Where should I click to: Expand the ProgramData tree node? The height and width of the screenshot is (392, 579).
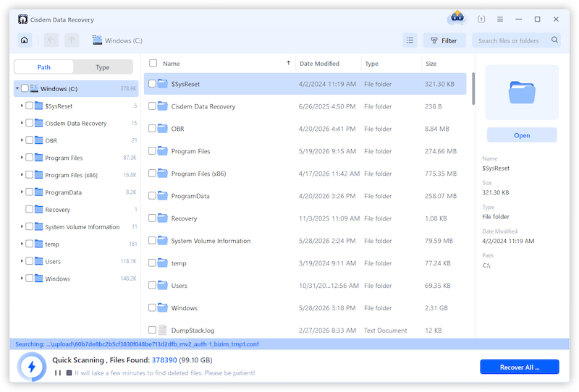[x=22, y=192]
